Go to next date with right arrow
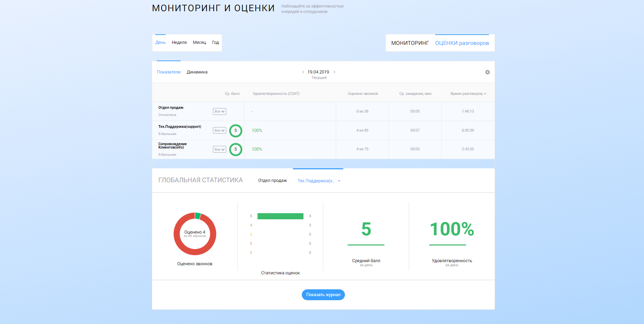 click(334, 72)
